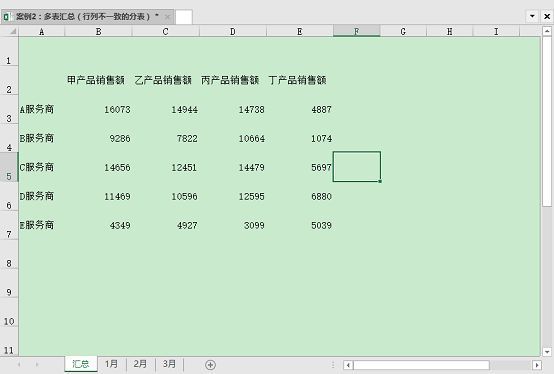
Task: Select row 8 header
Action: (9, 254)
